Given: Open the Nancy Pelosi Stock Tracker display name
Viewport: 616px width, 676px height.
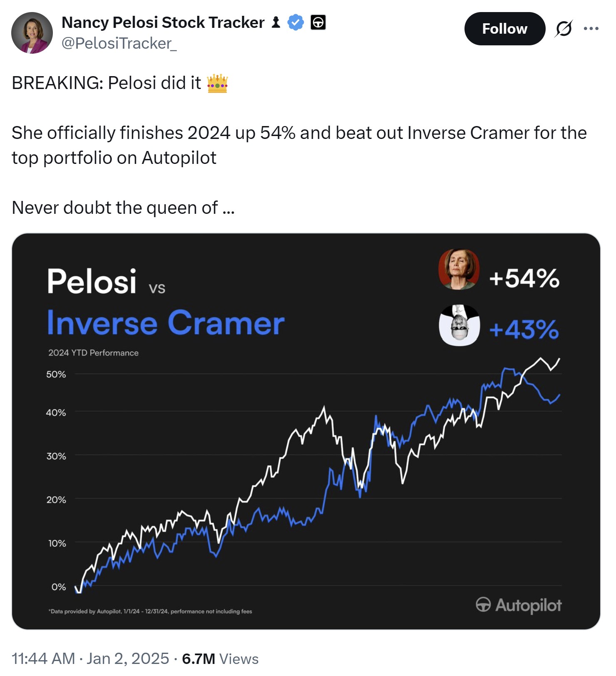Looking at the screenshot, I should [x=163, y=22].
